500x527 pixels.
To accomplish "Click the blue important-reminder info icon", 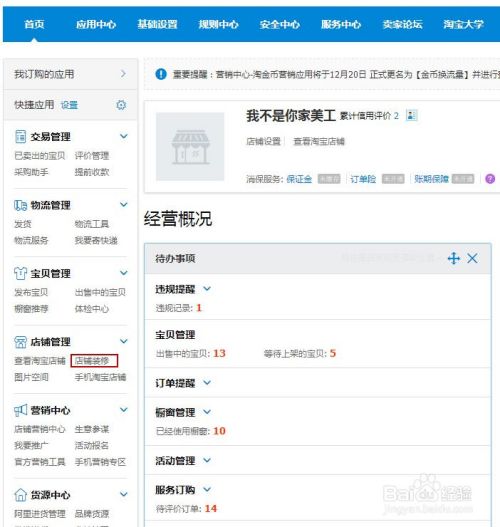I will (x=161, y=74).
